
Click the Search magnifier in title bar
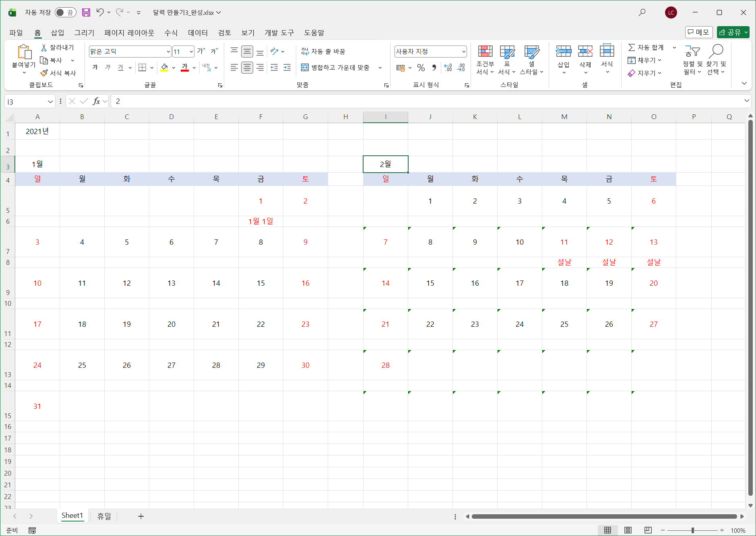tap(642, 12)
